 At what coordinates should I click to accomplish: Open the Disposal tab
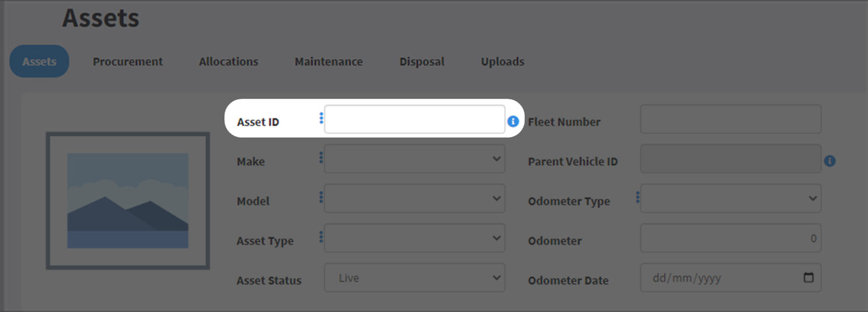[x=422, y=61]
